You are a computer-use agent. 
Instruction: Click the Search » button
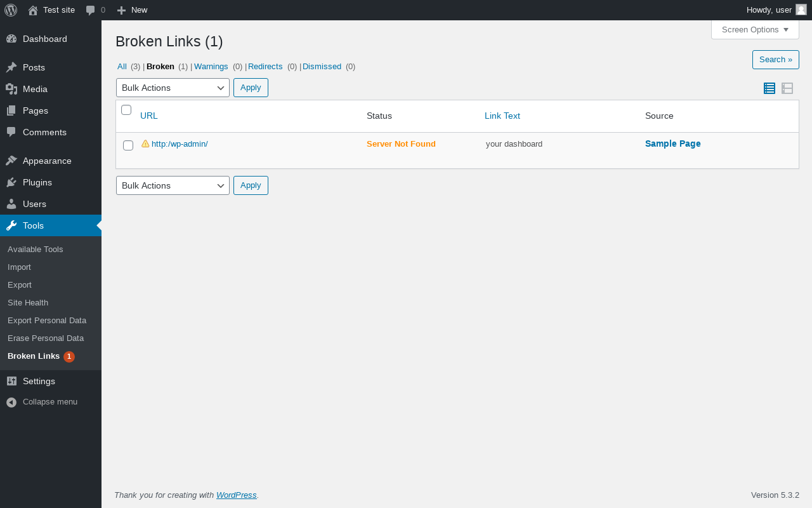(776, 60)
